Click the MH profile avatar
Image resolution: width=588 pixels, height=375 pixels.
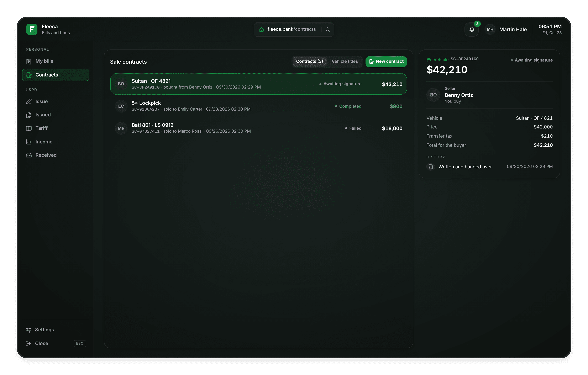coord(490,30)
